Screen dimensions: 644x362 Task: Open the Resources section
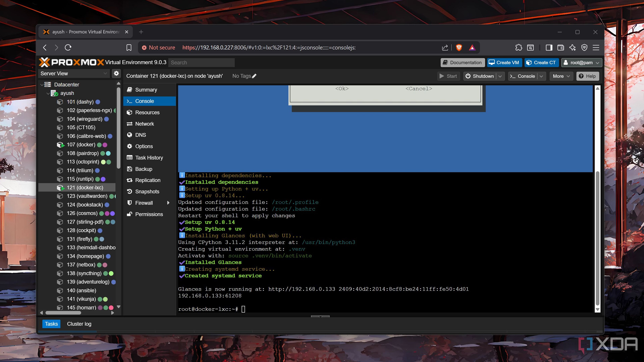[149, 112]
